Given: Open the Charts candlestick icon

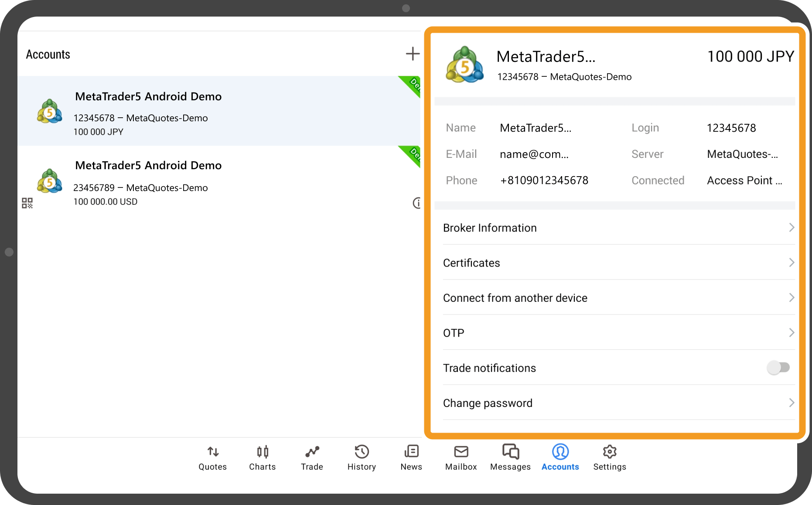Looking at the screenshot, I should (x=263, y=452).
